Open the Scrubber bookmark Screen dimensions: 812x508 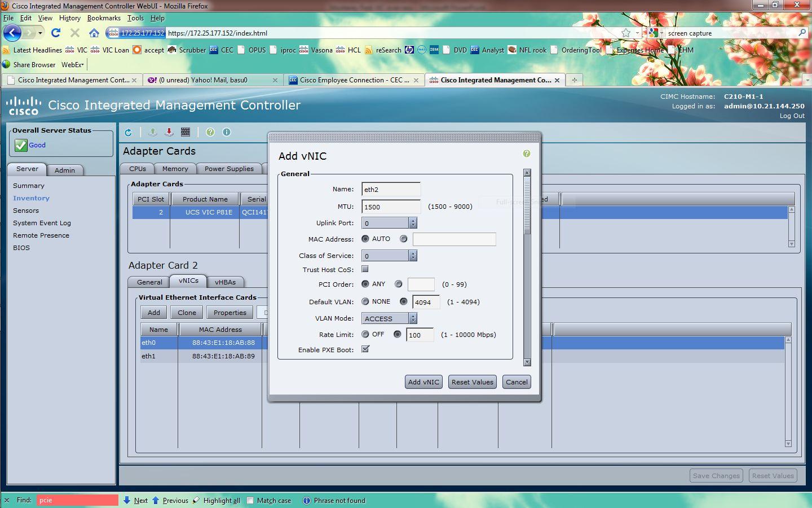(x=187, y=50)
